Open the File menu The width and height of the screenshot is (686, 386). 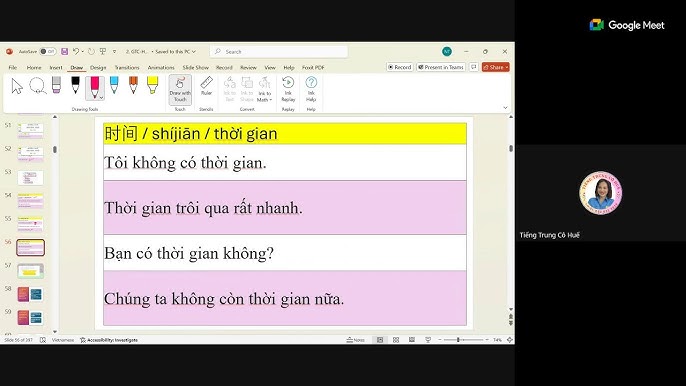(x=13, y=67)
